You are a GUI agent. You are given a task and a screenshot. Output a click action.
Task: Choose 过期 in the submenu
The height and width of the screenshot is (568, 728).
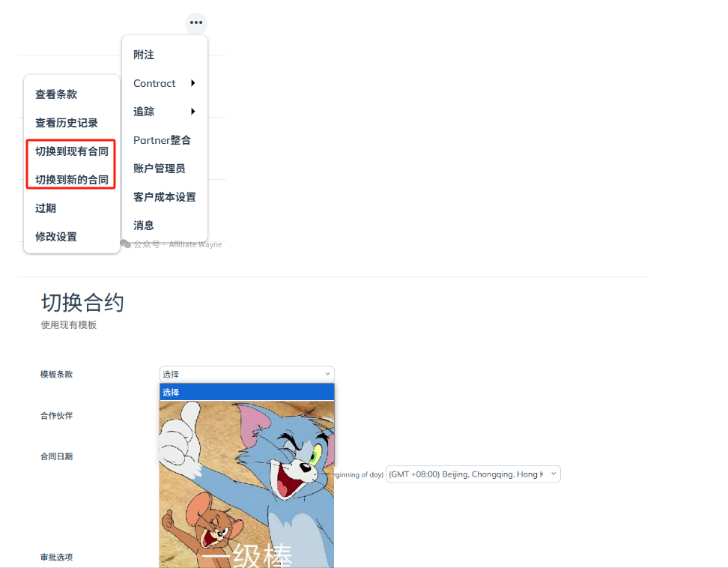click(x=46, y=208)
